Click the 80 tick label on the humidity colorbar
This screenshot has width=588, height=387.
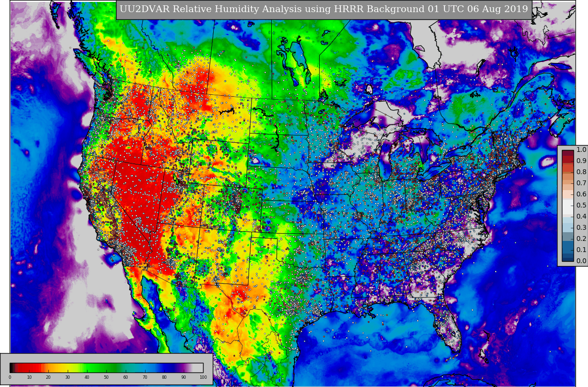(x=164, y=377)
